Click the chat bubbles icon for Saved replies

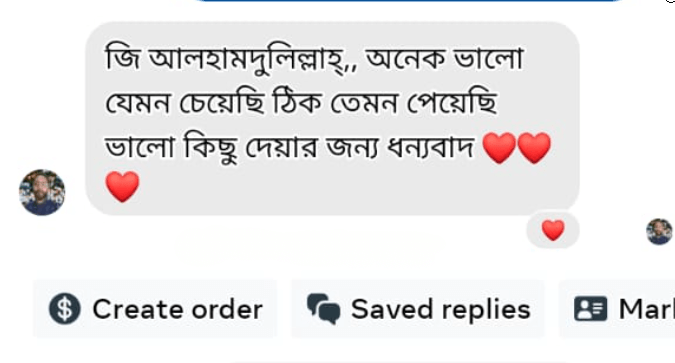(x=324, y=309)
